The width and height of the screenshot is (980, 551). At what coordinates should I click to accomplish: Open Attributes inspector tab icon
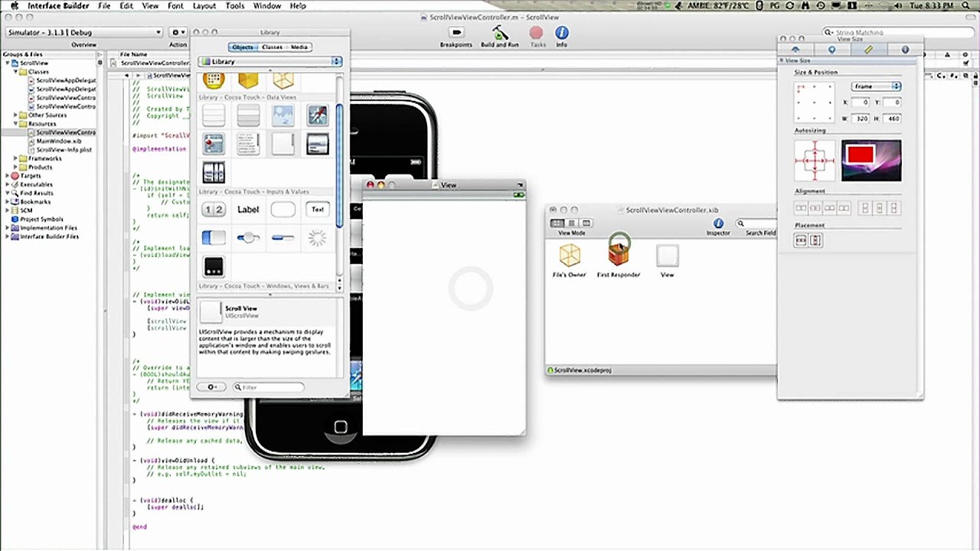pyautogui.click(x=795, y=50)
